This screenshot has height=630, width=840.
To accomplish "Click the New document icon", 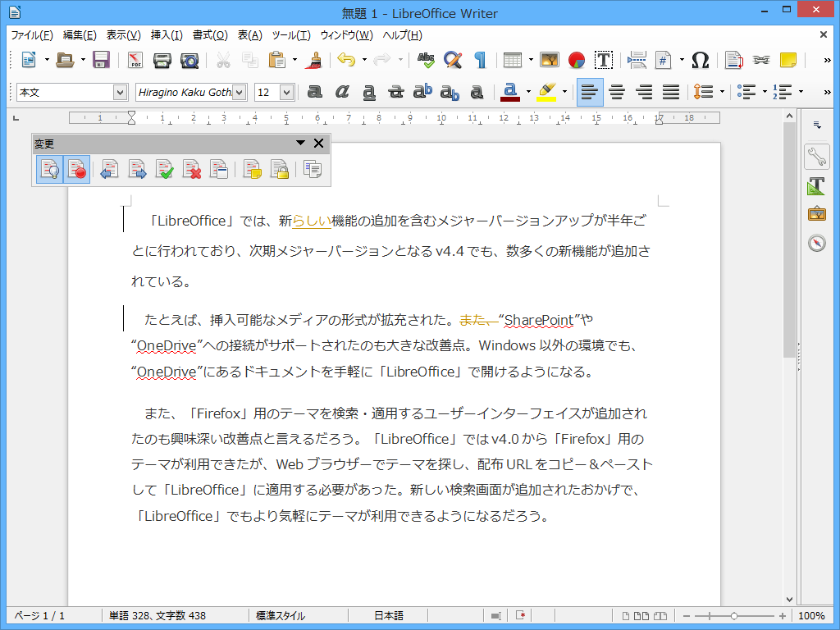I will (28, 59).
